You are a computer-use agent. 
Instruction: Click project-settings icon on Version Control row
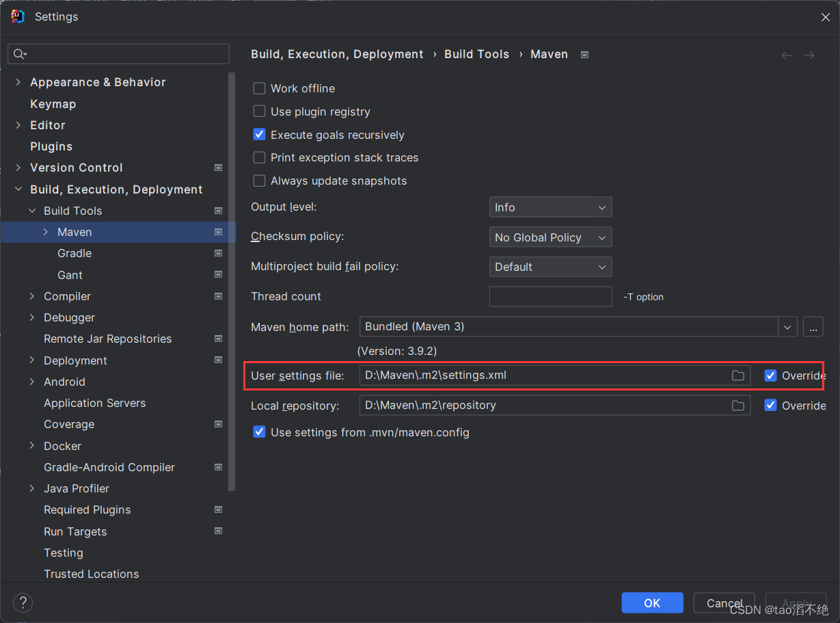(219, 168)
